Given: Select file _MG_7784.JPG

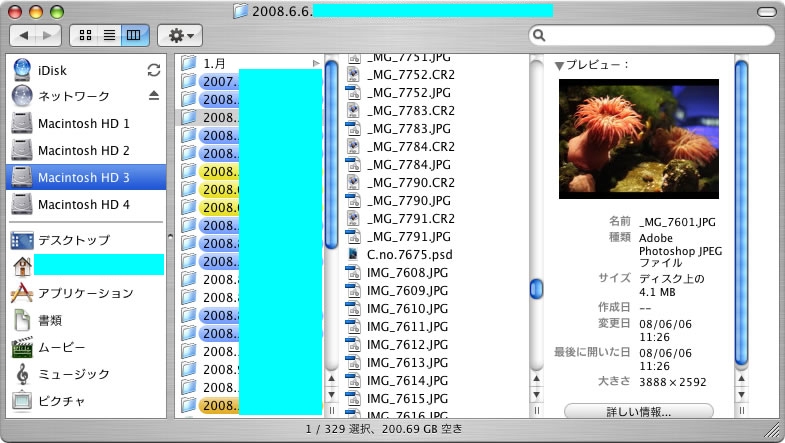Looking at the screenshot, I should (x=409, y=165).
